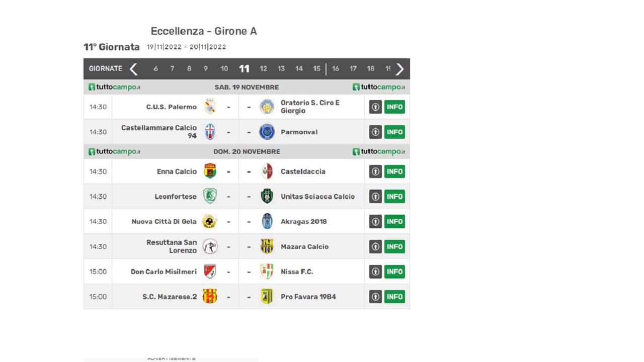Select giornata 6 in the round bar
Screen dimensions: 644x362
click(x=155, y=69)
